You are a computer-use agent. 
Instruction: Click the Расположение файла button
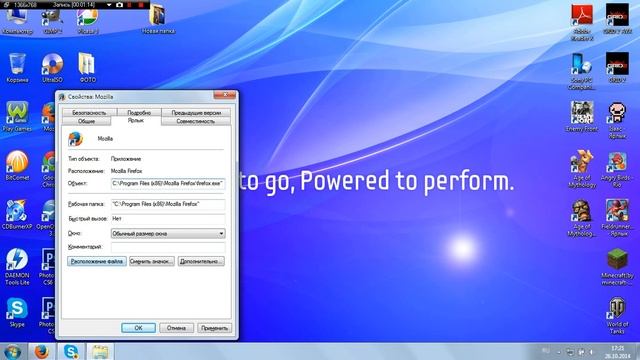pos(97,261)
